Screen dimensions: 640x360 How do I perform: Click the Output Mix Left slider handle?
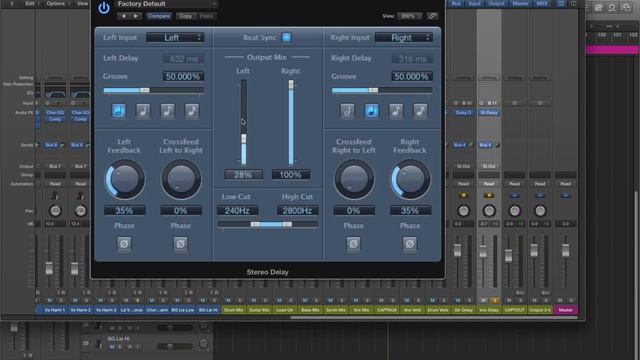click(244, 139)
